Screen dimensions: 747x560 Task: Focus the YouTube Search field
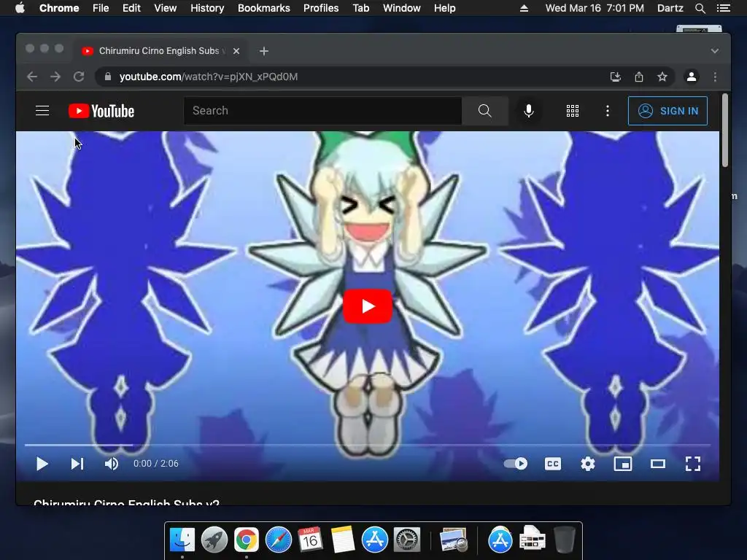tap(322, 111)
